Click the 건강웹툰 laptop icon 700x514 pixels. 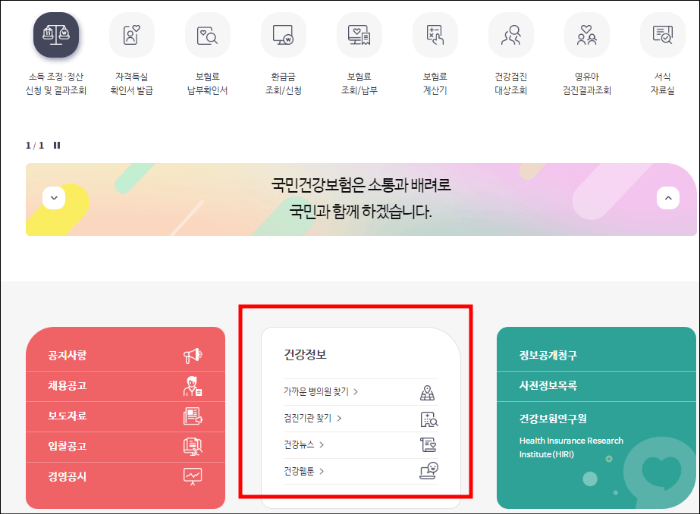(x=429, y=471)
